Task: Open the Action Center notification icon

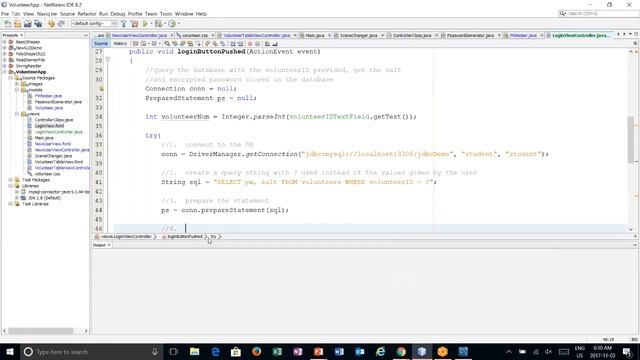Action: click(627, 351)
